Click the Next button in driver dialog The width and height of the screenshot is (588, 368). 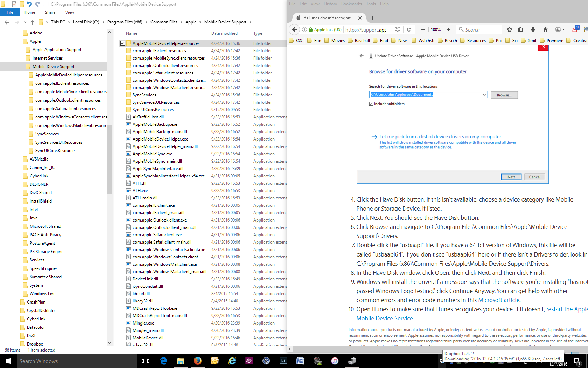tap(511, 177)
